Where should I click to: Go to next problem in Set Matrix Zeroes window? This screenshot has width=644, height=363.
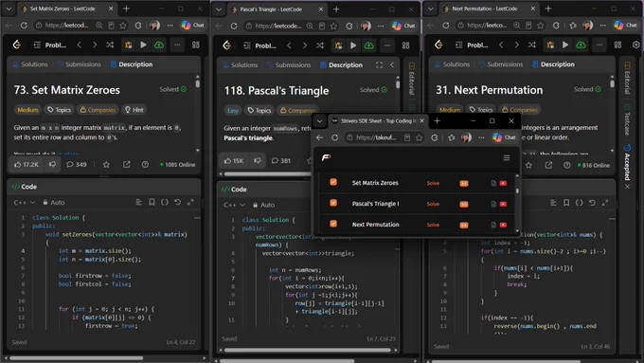click(x=95, y=45)
